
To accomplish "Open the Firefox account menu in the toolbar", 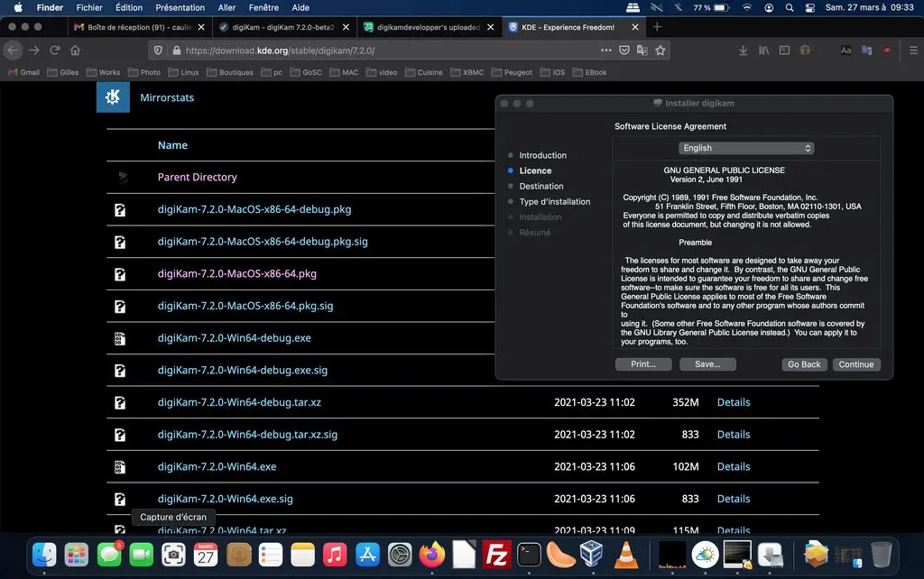I will (x=804, y=51).
